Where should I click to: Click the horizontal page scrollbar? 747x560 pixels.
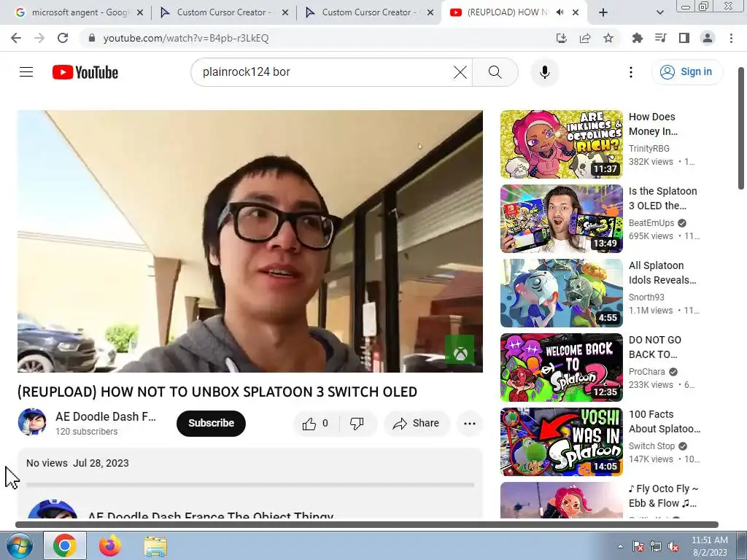366,525
